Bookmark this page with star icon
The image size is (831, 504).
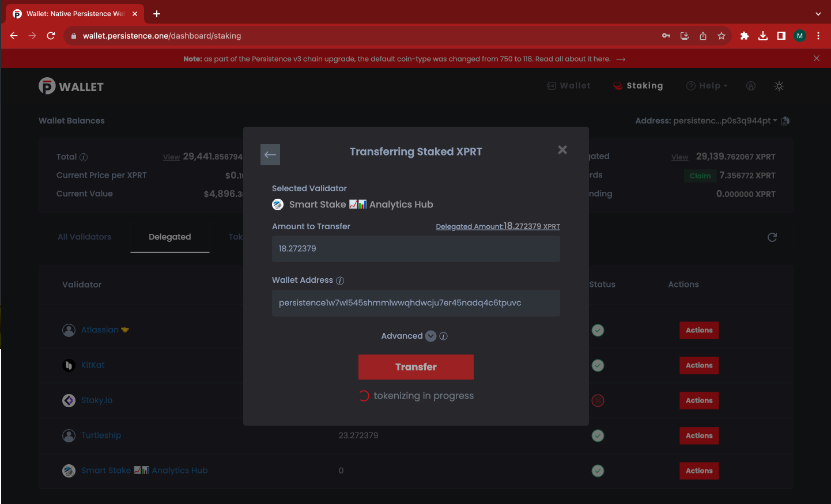tap(722, 36)
